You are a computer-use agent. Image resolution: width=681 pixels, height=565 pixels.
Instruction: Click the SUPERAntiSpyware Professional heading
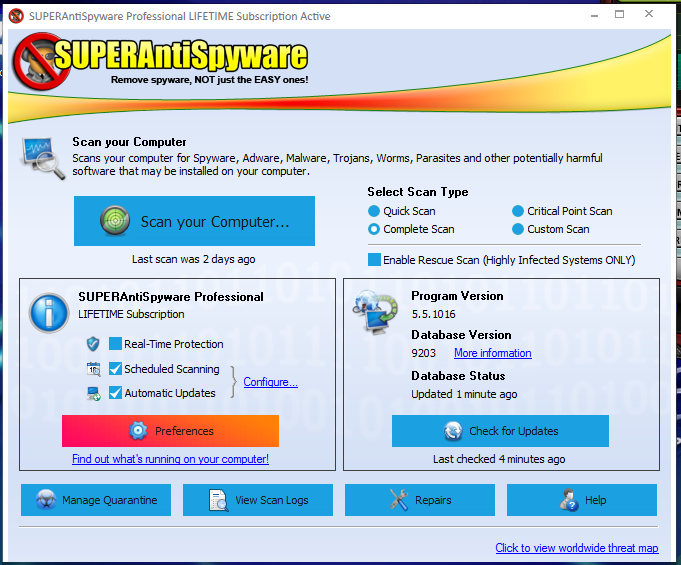[171, 297]
